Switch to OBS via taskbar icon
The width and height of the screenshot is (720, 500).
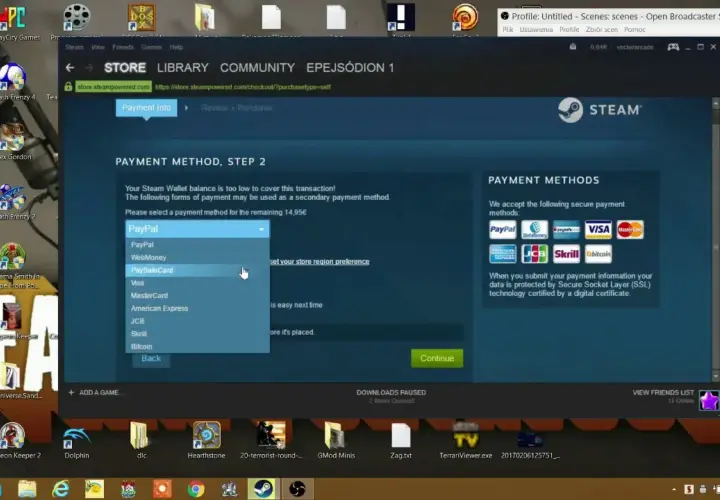click(x=297, y=489)
